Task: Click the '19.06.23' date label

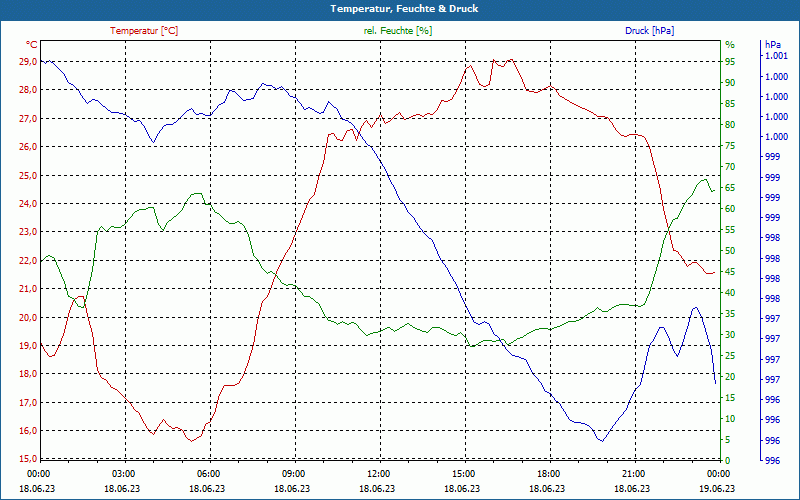Action: (717, 489)
